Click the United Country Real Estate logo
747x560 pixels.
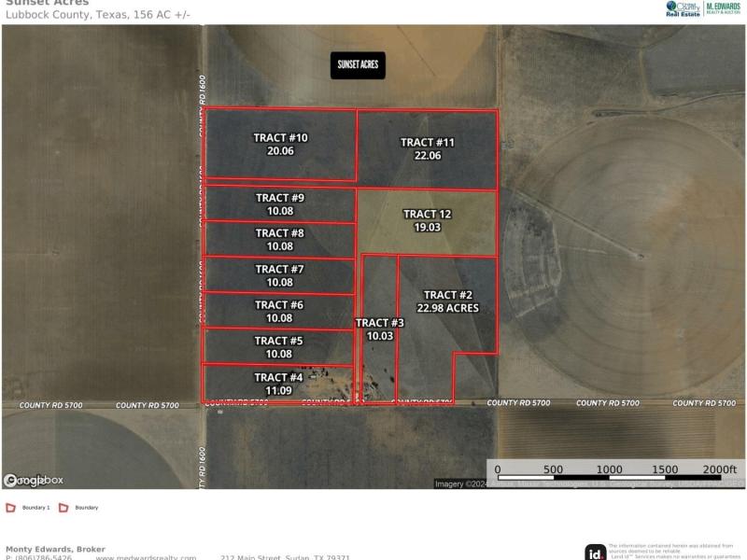683,9
